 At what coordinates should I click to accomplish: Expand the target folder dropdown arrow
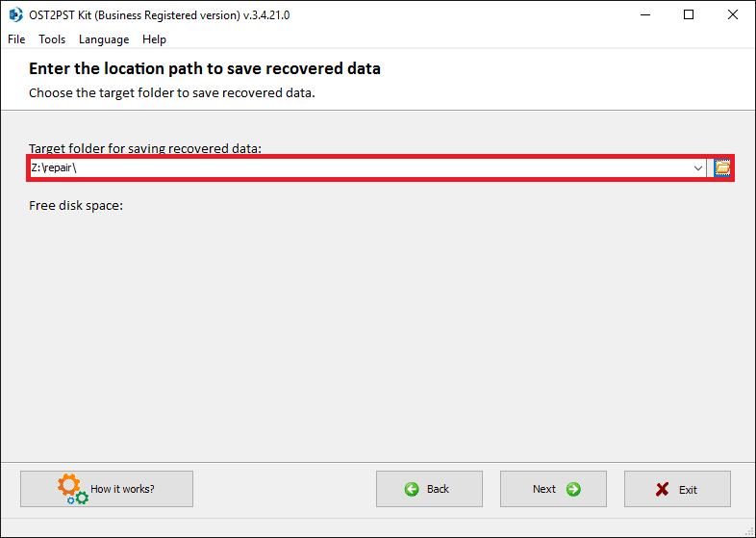(697, 167)
